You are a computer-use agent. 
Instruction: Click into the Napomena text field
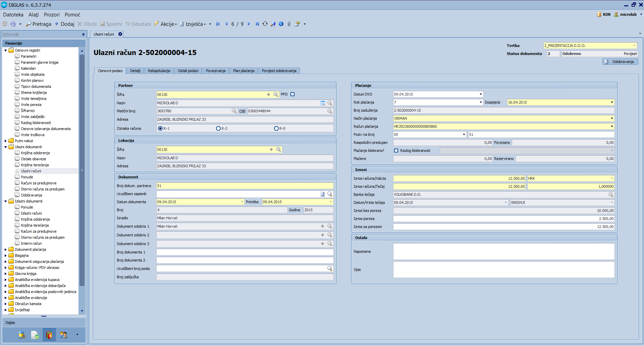503,251
